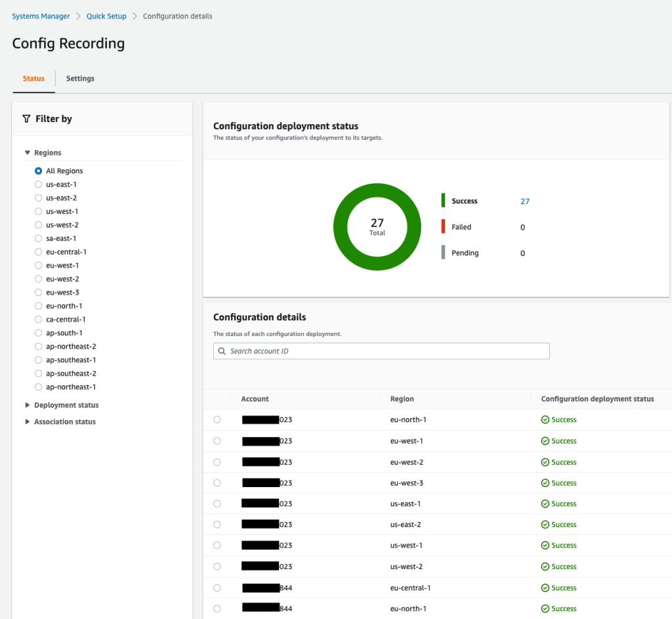Click the magnifier icon in the search box
Screen dimensions: 672x619
[222, 351]
